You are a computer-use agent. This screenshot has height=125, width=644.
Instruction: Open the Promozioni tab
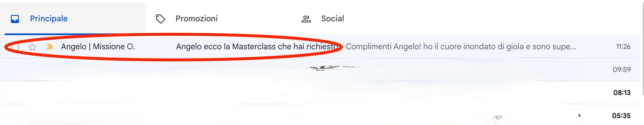tap(197, 19)
